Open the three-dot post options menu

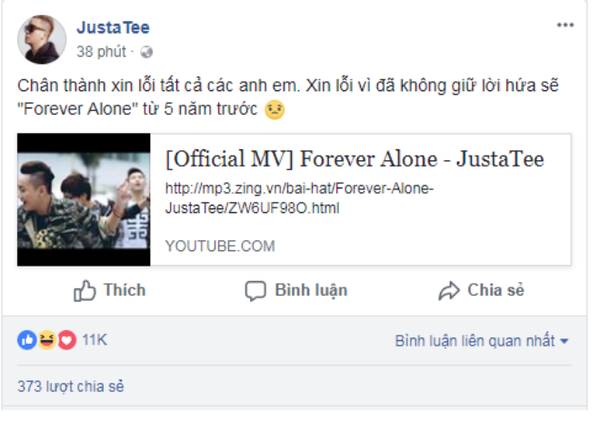click(565, 25)
